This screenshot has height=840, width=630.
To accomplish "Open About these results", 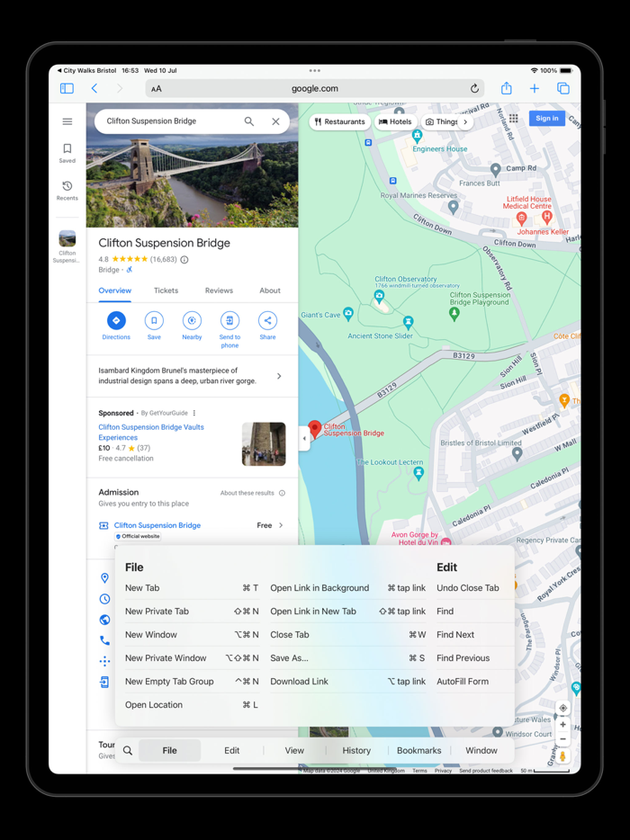I will click(253, 493).
